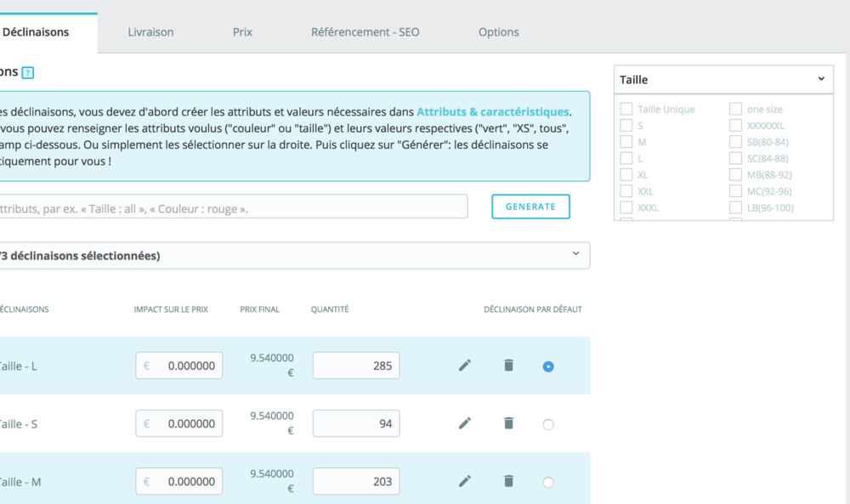The height and width of the screenshot is (504, 850).
Task: Check the Taille Unique checkbox
Action: click(x=626, y=109)
